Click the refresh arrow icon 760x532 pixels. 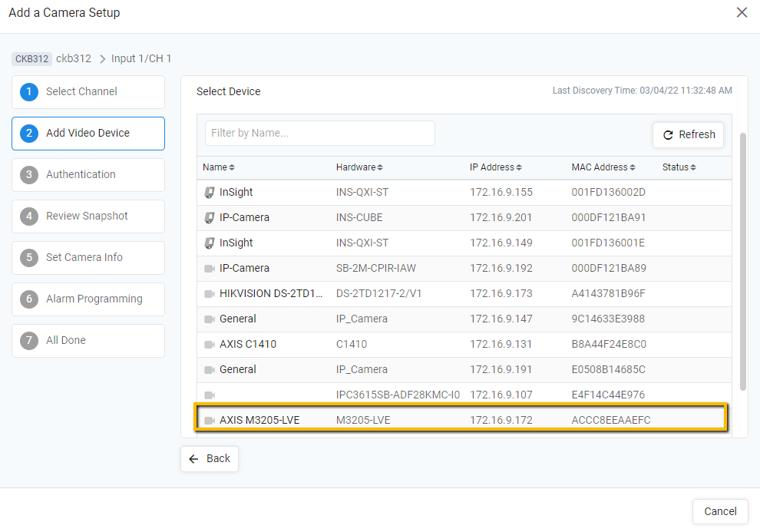[x=668, y=134]
